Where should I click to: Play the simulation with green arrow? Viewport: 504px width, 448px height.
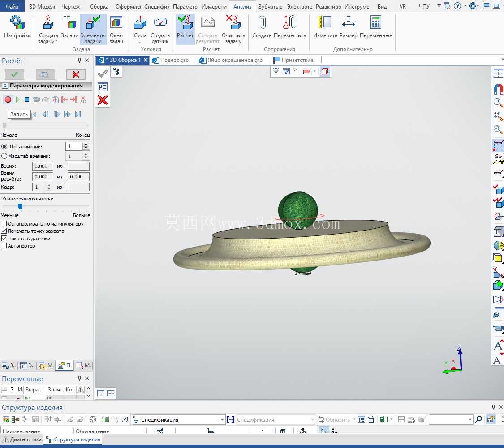point(17,100)
